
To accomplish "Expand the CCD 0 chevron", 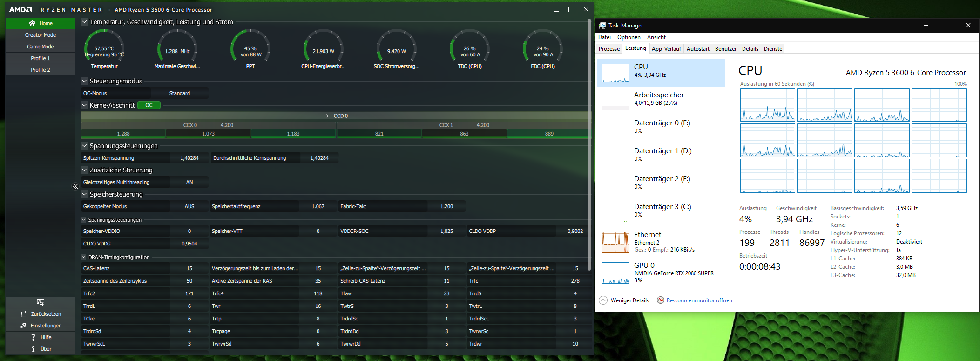I will (327, 116).
